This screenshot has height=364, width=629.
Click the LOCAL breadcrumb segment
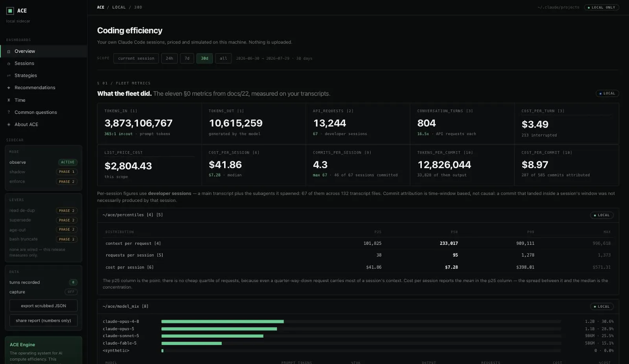[x=119, y=7]
